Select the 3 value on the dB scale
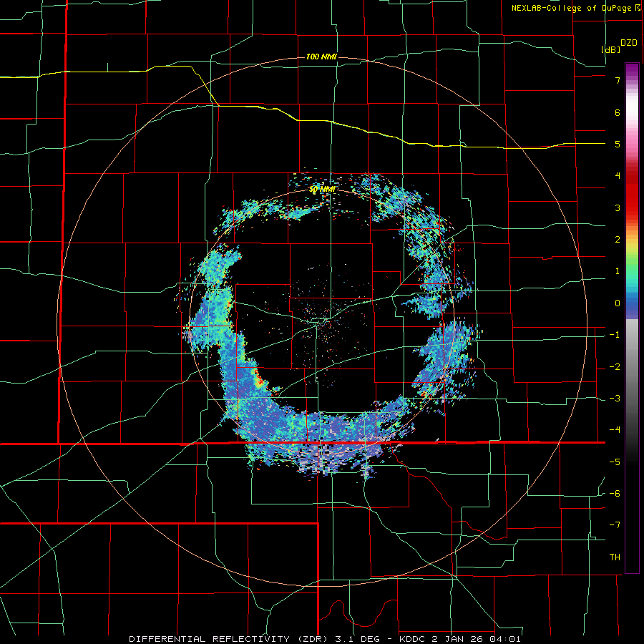The height and width of the screenshot is (644, 644). click(x=618, y=208)
